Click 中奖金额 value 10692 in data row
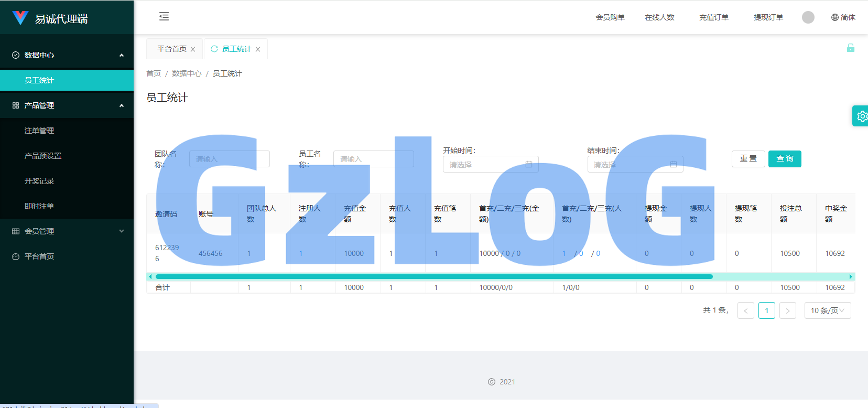Viewport: 868px width, 408px height. click(835, 253)
